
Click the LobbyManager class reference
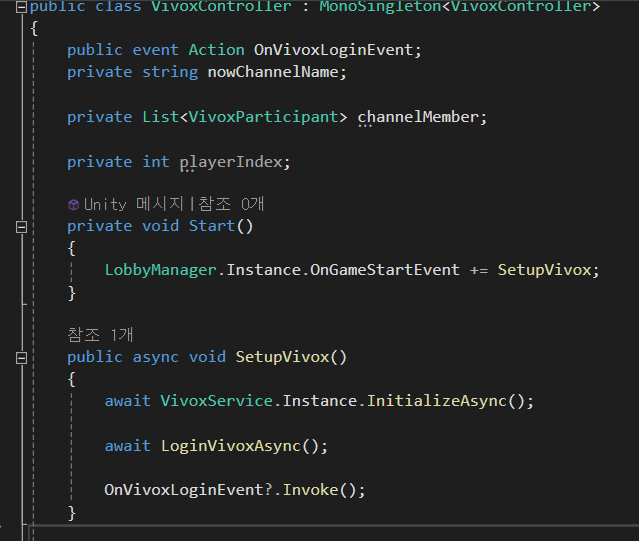tap(161, 270)
